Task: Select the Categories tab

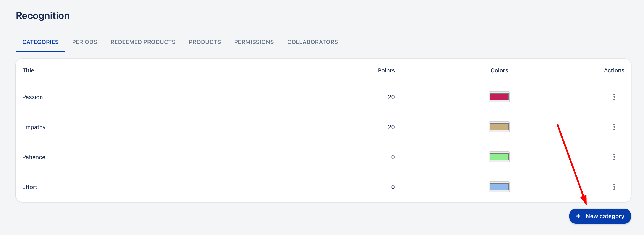Action: [41, 42]
